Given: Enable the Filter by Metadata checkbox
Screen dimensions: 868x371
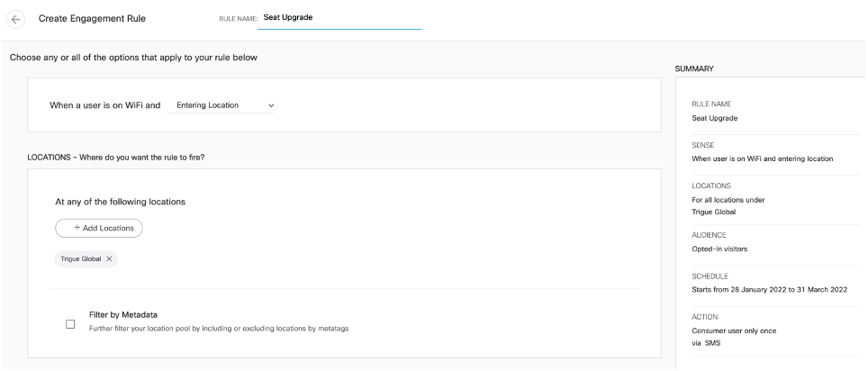Looking at the screenshot, I should (x=70, y=324).
